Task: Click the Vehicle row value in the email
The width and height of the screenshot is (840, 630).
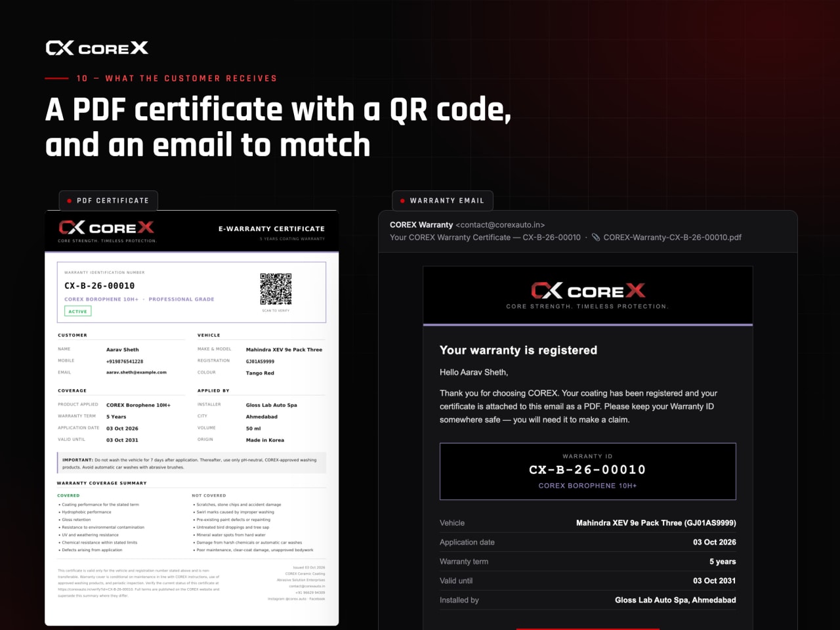Action: pos(656,523)
